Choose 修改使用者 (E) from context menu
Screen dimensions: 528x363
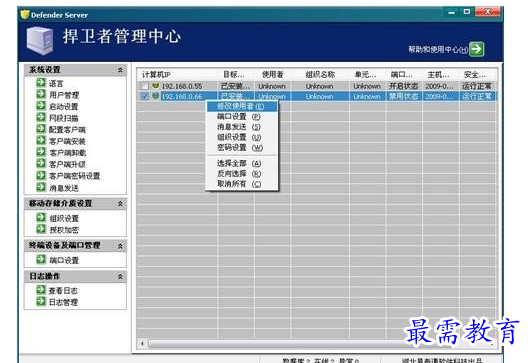(x=242, y=106)
